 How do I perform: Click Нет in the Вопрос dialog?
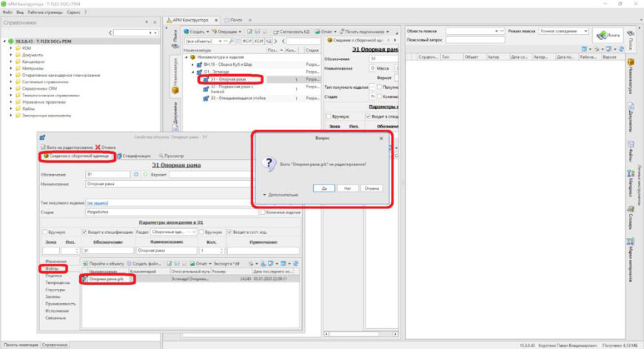(x=347, y=188)
